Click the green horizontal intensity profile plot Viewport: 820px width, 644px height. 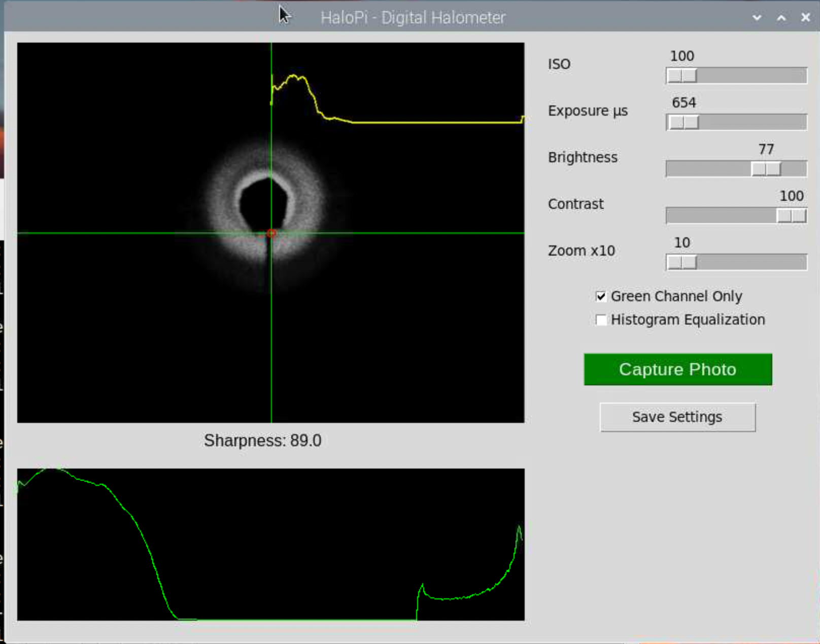tap(271, 544)
